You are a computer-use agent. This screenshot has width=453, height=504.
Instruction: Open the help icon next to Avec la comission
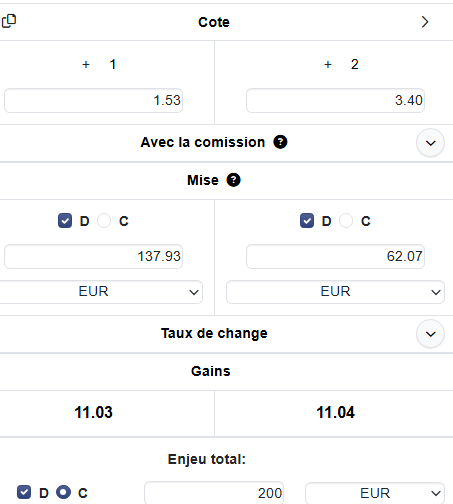280,142
